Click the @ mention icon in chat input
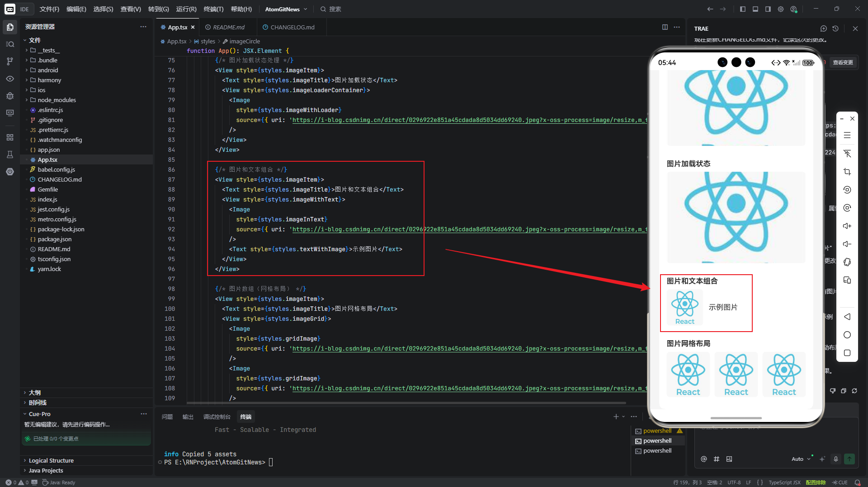Viewport: 868px width, 487px height. click(x=704, y=459)
